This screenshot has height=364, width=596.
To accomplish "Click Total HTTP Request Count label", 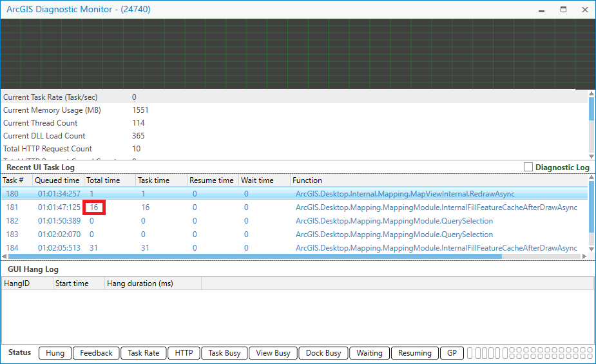I will click(x=48, y=149).
